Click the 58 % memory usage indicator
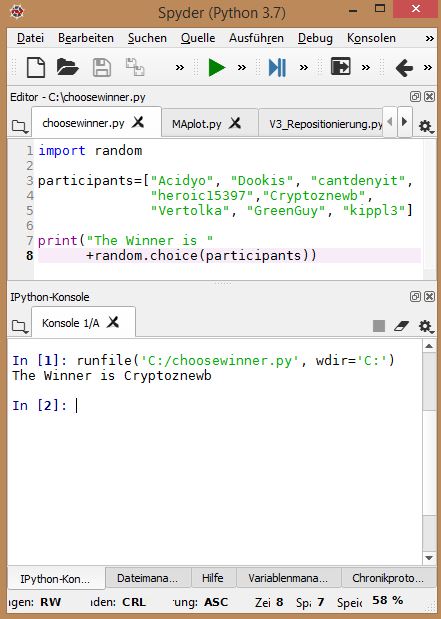The image size is (441, 619). (x=387, y=600)
